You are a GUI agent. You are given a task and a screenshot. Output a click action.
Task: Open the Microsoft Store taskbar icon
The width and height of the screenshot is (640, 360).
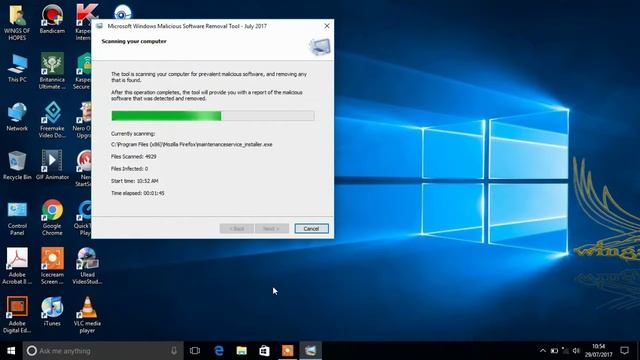(x=264, y=351)
